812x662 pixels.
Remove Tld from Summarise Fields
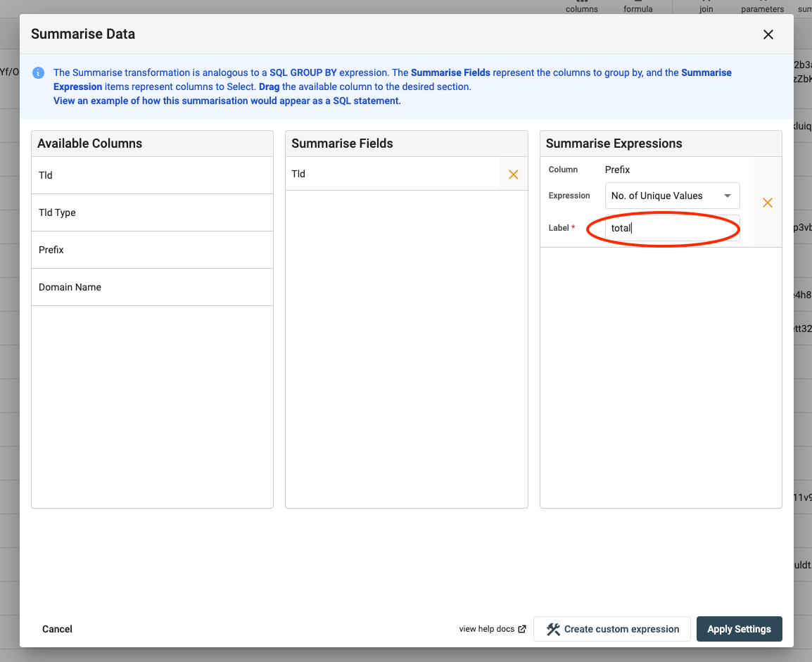coord(513,174)
